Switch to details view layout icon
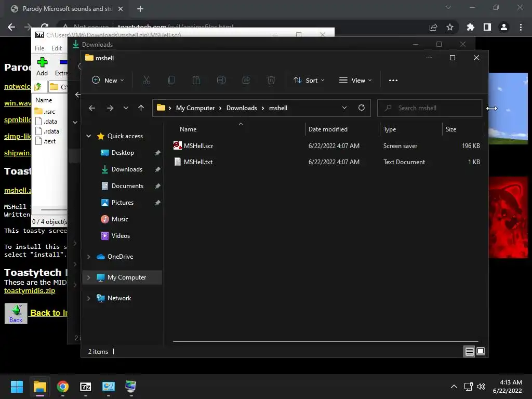This screenshot has width=532, height=399. click(x=469, y=352)
